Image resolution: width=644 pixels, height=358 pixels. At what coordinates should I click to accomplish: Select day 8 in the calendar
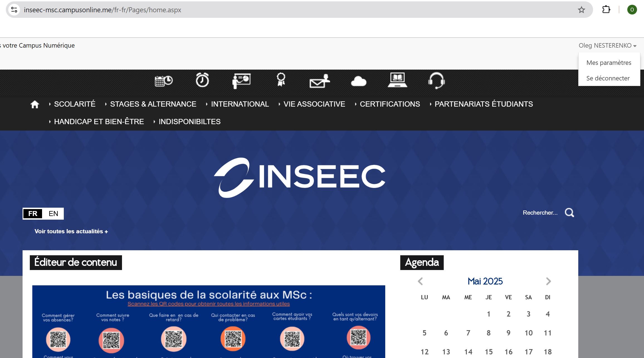[489, 333]
